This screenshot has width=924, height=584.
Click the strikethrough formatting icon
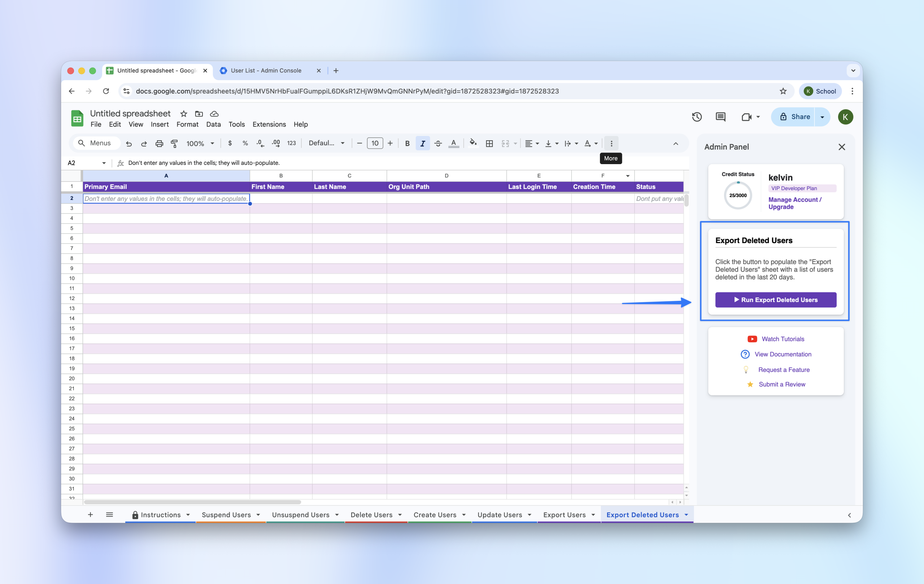(x=438, y=144)
